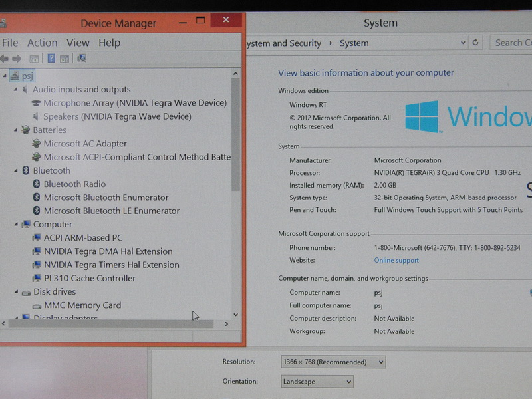
Task: Refresh the System window address bar
Action: click(475, 43)
